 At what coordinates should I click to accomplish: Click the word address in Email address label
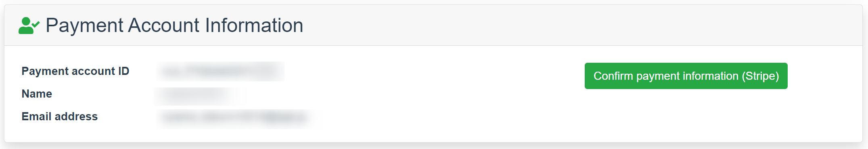(x=76, y=117)
